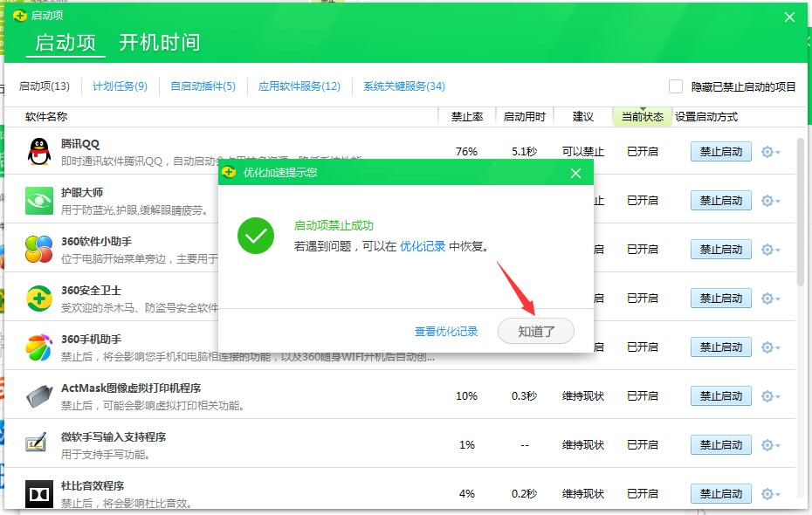The width and height of the screenshot is (812, 515).
Task: Open settings gear for 微软手写输入 row
Action: click(771, 445)
